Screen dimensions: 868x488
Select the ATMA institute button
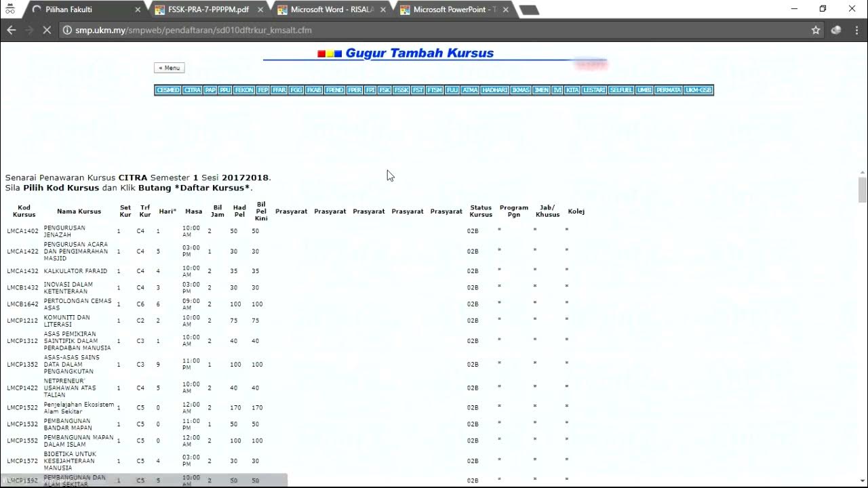(x=470, y=90)
